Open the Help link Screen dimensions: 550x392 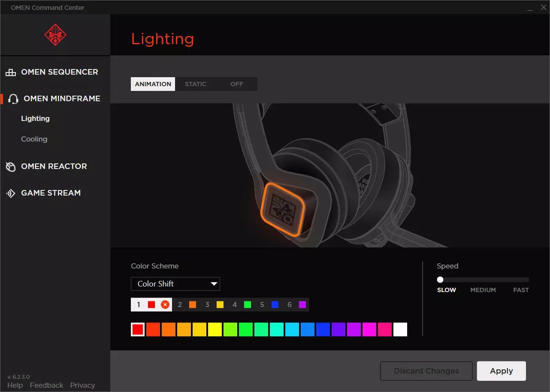point(15,385)
